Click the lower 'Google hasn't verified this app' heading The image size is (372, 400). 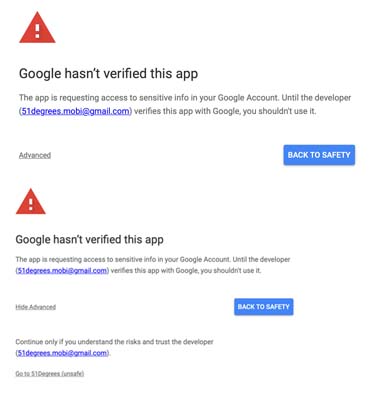[89, 239]
